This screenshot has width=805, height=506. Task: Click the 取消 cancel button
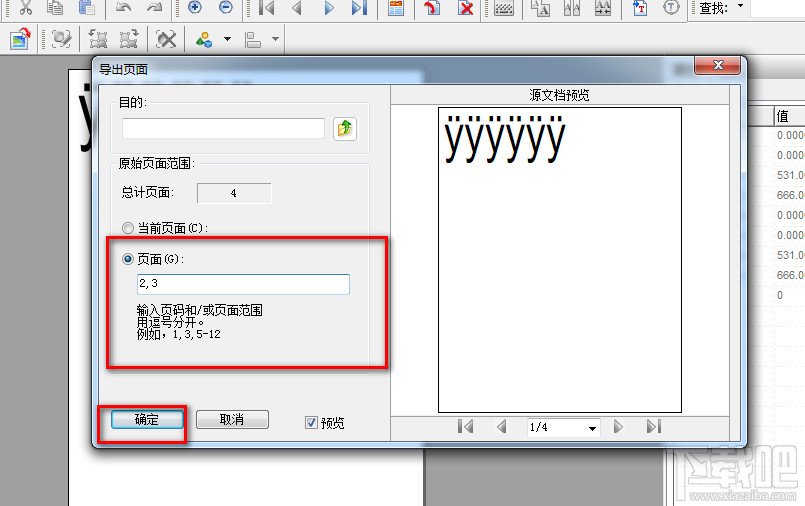232,420
